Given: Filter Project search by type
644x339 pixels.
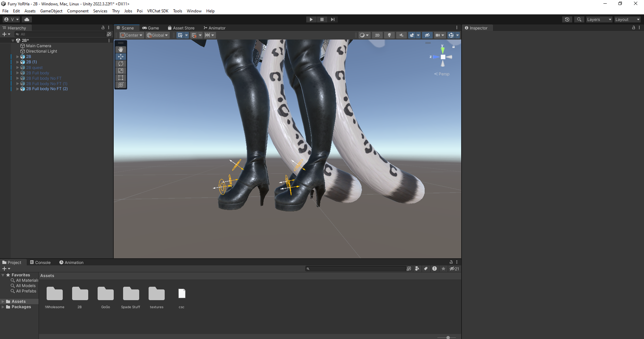Looking at the screenshot, I should click(x=417, y=269).
